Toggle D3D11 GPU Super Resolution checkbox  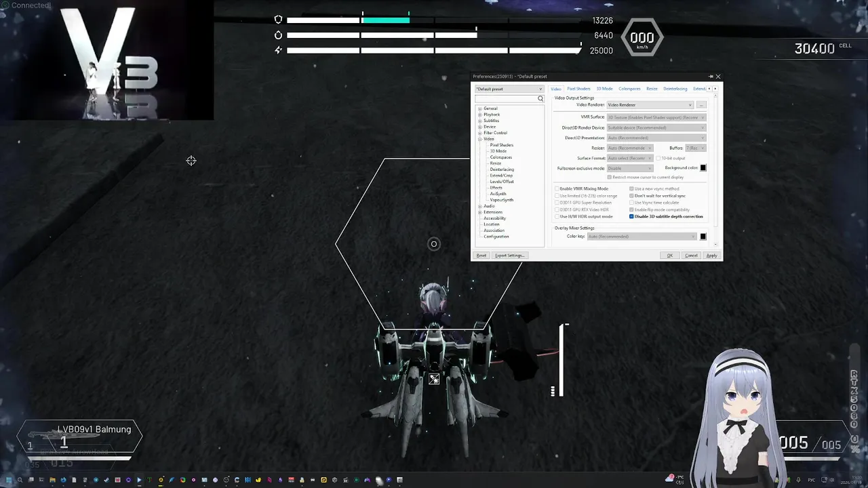[x=557, y=203]
